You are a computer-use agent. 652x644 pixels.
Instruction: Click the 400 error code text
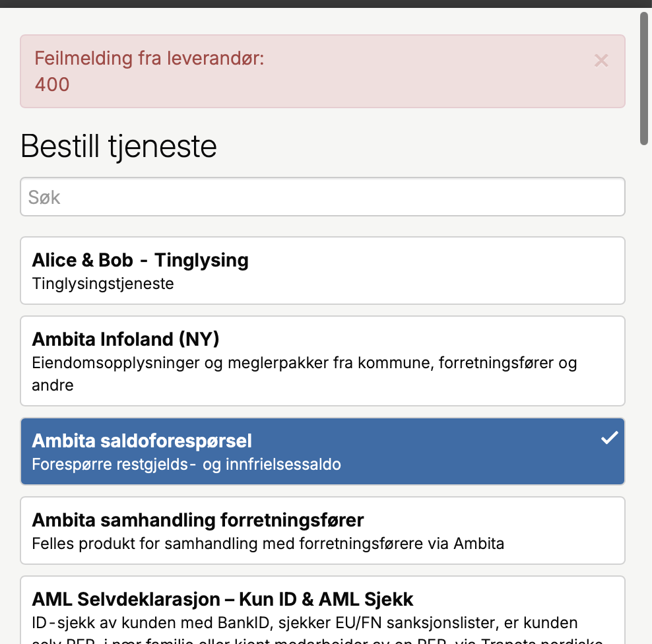(51, 84)
